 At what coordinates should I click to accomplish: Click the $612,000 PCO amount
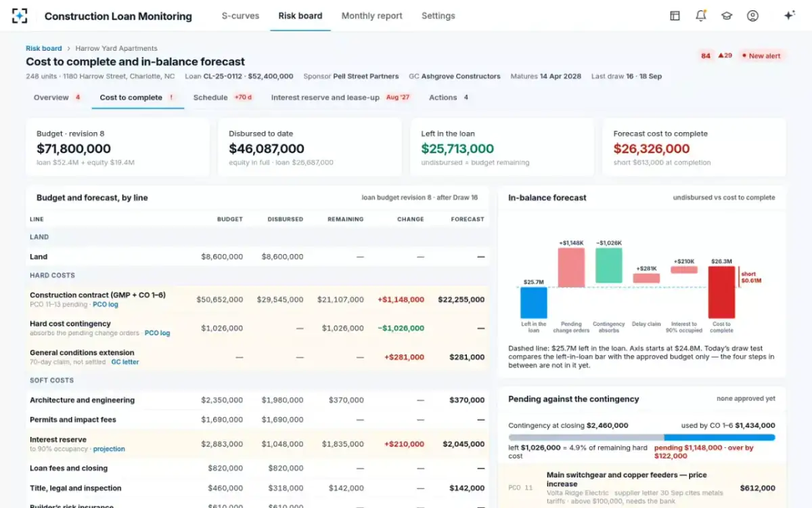coord(758,488)
